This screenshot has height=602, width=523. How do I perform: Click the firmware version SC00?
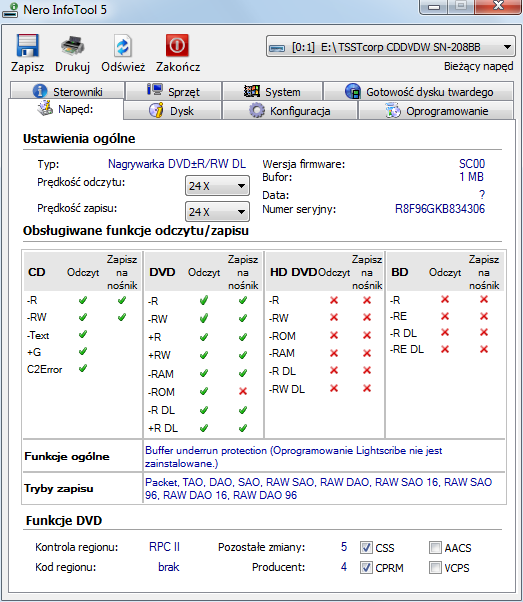coord(472,164)
